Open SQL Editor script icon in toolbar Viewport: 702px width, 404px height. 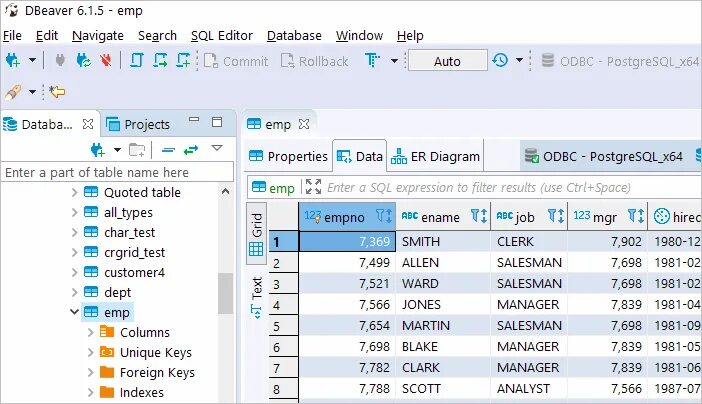137,60
